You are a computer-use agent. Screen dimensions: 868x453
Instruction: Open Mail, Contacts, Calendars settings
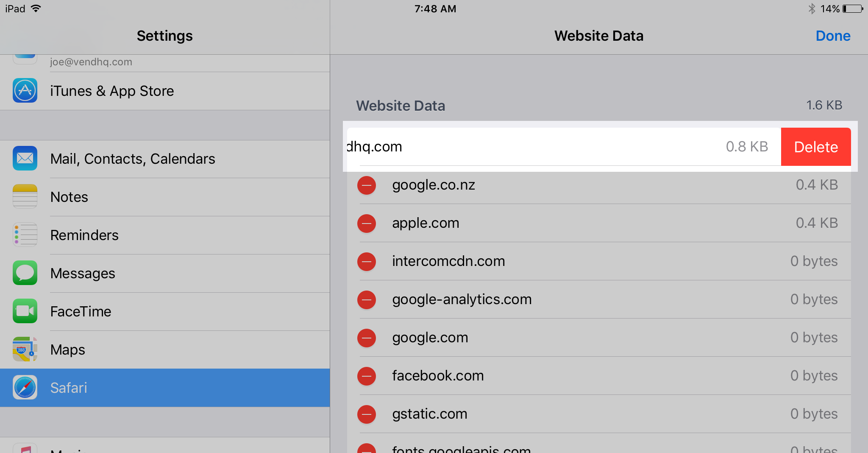click(x=165, y=159)
